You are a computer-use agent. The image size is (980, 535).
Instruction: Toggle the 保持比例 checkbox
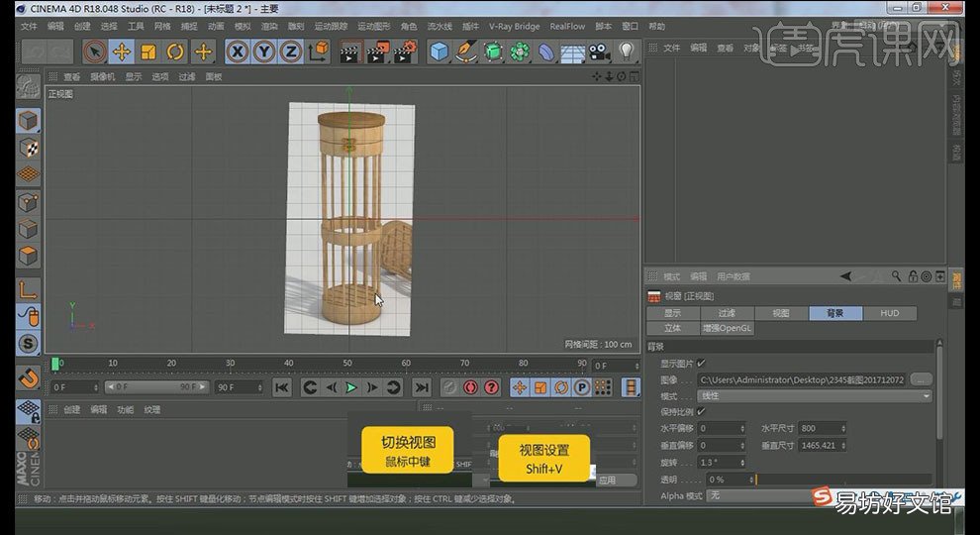701,412
